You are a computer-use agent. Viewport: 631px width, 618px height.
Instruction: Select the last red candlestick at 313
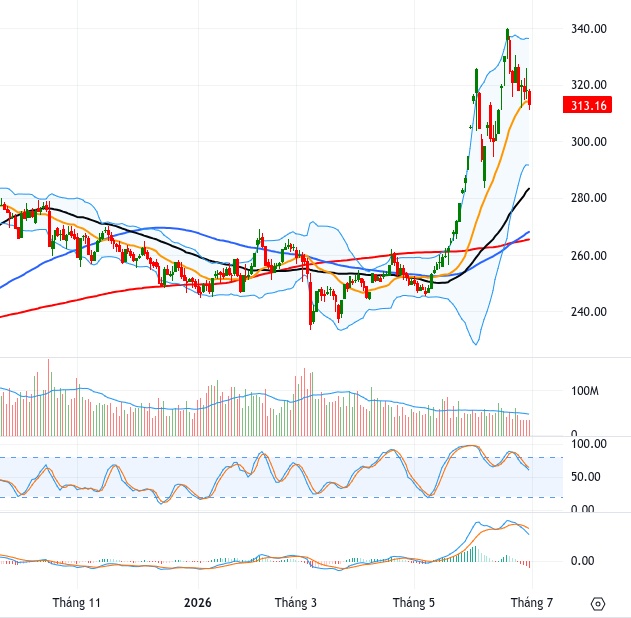[x=530, y=98]
